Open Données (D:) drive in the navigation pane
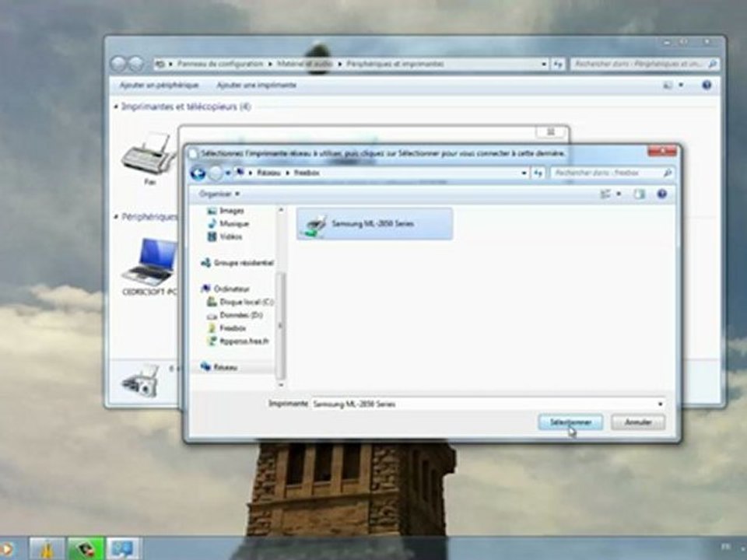The image size is (747, 560). point(235,315)
